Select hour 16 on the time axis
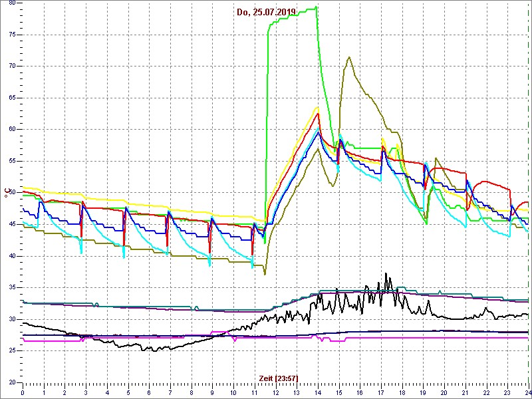The image size is (532, 399). pyautogui.click(x=360, y=392)
